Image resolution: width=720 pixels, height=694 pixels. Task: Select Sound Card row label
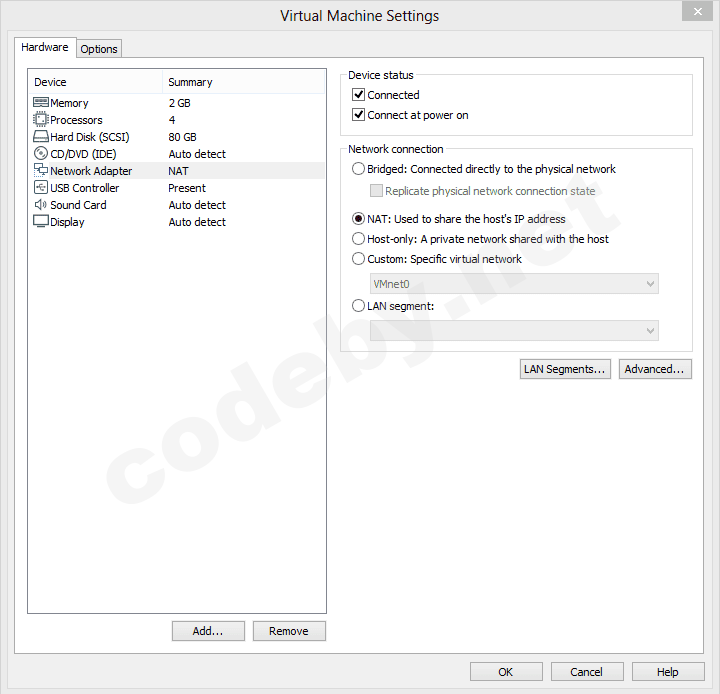pos(78,205)
